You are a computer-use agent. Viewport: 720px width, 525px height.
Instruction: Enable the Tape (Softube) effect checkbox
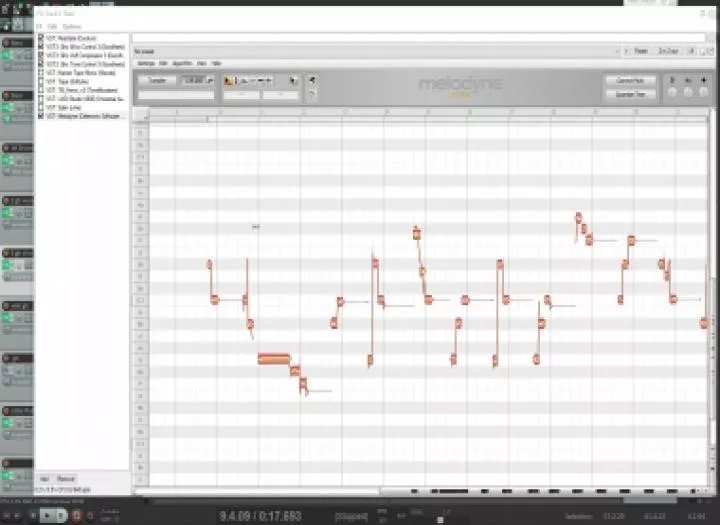[41, 81]
